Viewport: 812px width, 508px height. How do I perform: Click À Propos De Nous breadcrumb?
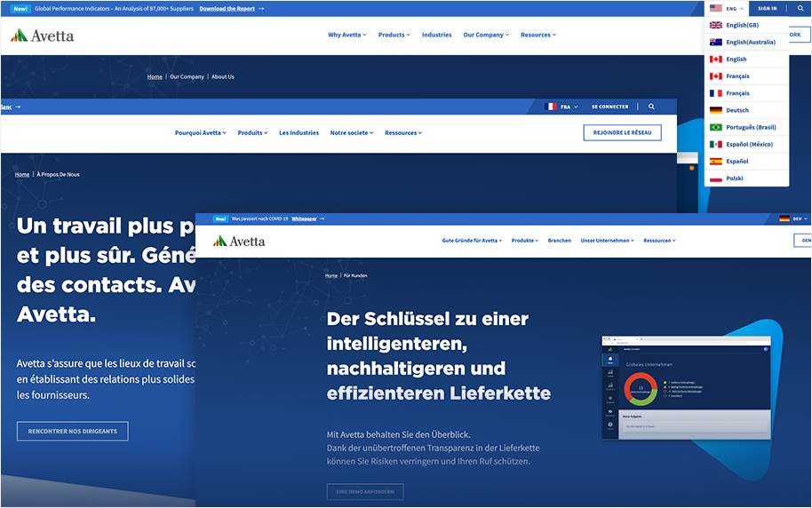(x=58, y=174)
